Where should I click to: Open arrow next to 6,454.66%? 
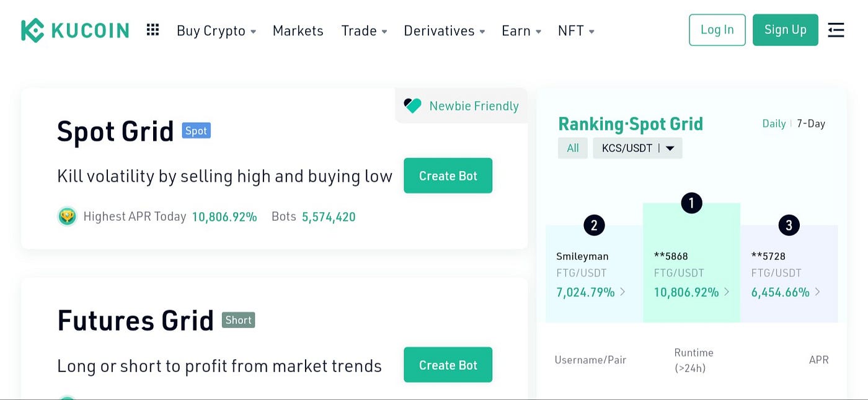tap(818, 291)
